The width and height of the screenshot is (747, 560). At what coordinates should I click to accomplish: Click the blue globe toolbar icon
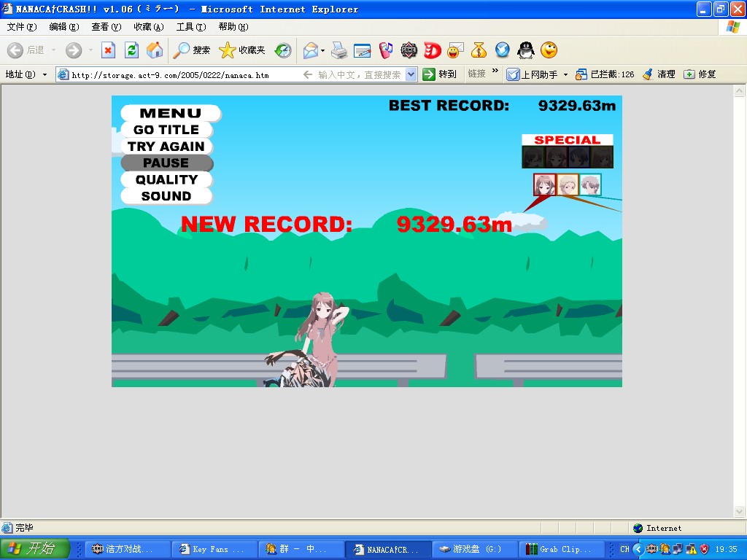click(x=502, y=50)
